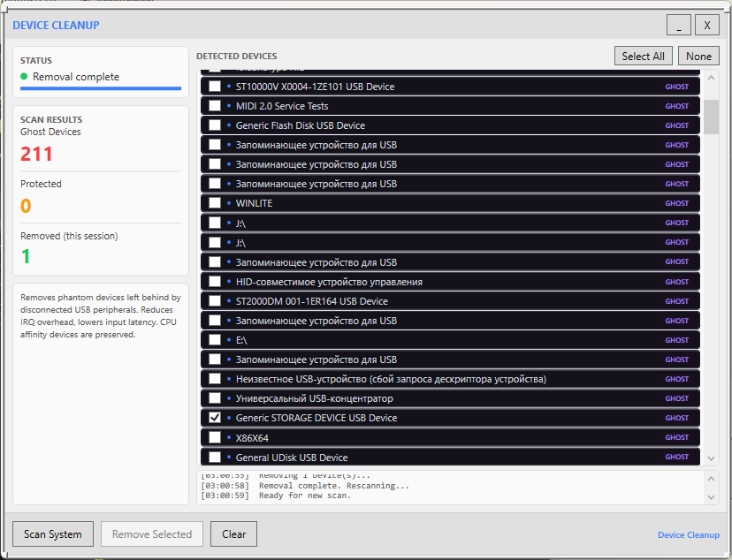Minimize the Device Cleanup window
The height and width of the screenshot is (560, 732).
(679, 26)
